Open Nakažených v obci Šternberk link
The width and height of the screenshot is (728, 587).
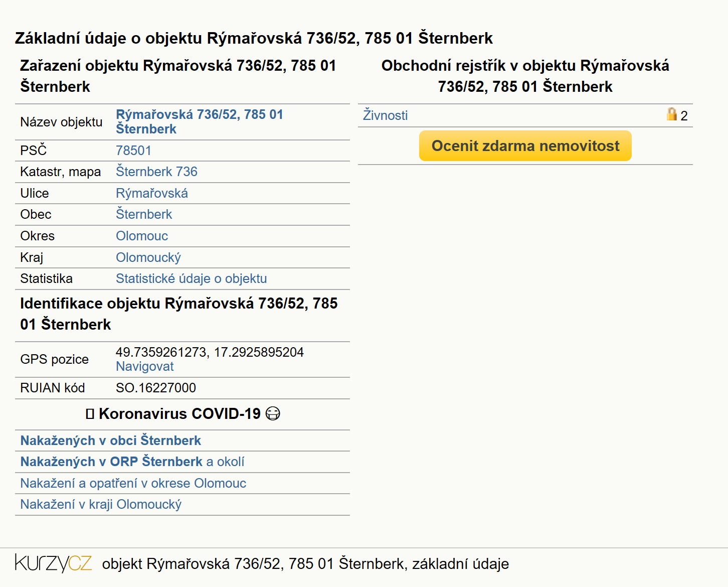[x=111, y=441]
